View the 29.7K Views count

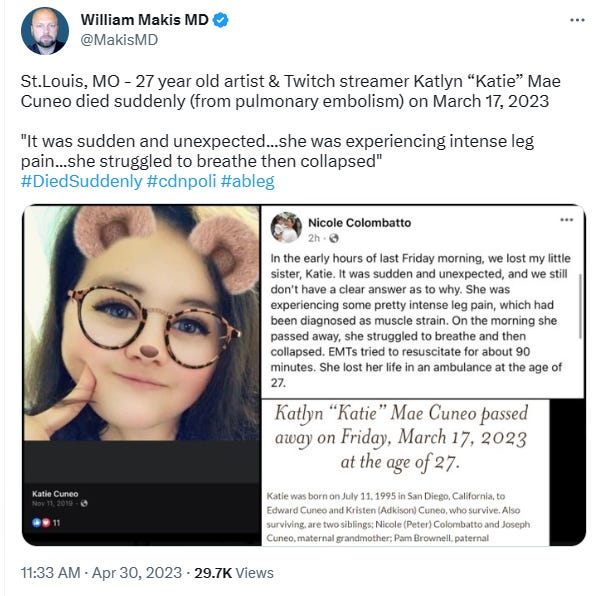234,573
